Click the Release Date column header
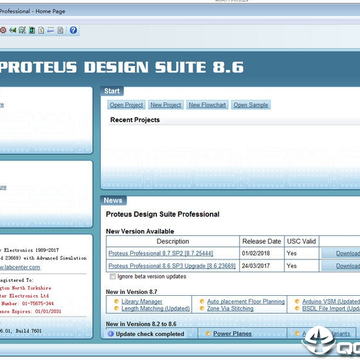 click(262, 241)
